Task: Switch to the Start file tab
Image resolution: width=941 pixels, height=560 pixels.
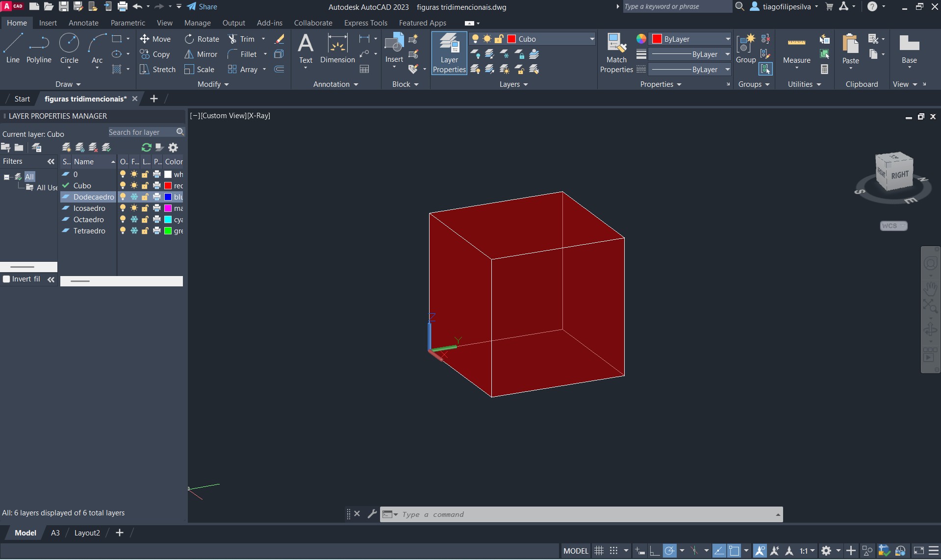Action: point(22,99)
